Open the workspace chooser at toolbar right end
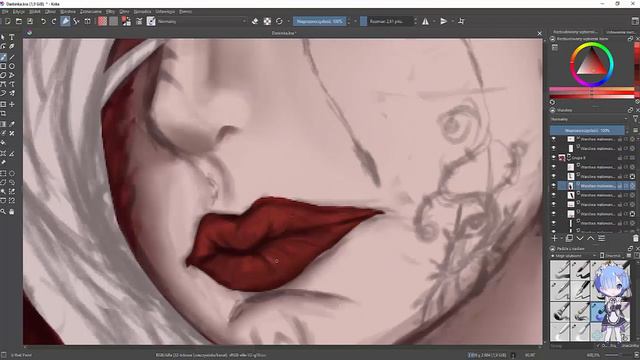 635,21
